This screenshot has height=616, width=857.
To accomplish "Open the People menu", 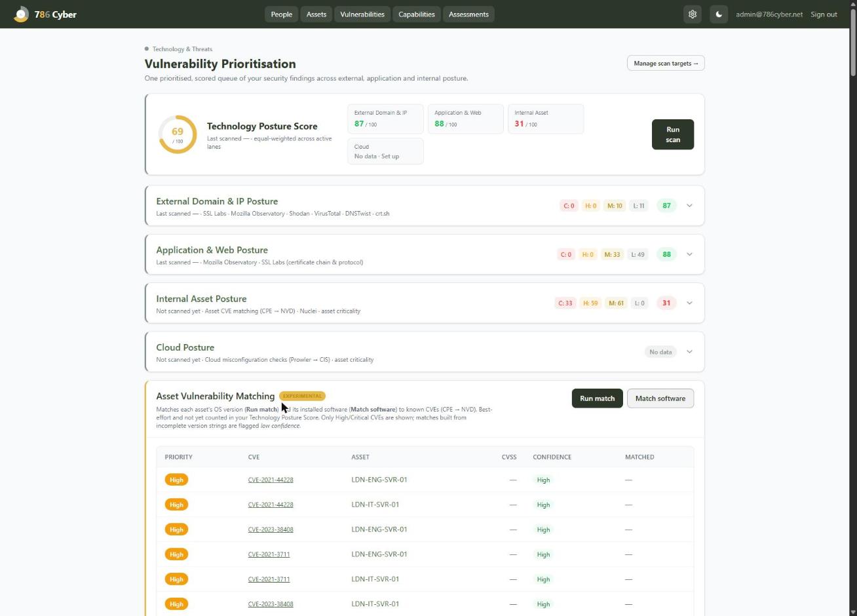I will point(282,14).
